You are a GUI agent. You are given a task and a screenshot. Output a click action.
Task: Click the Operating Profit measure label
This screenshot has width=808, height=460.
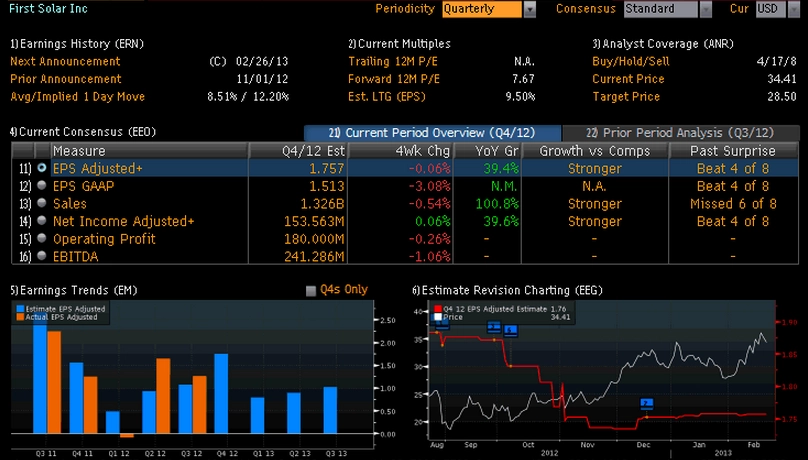[104, 238]
